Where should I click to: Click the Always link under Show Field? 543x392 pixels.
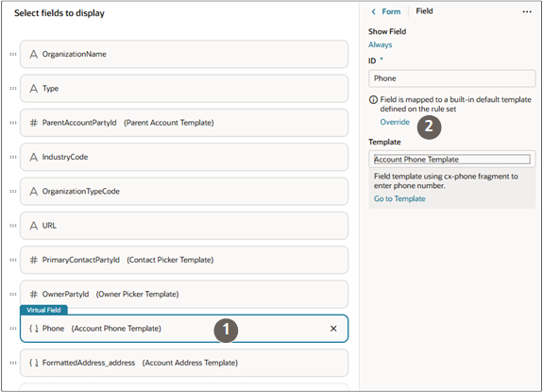pyautogui.click(x=380, y=44)
